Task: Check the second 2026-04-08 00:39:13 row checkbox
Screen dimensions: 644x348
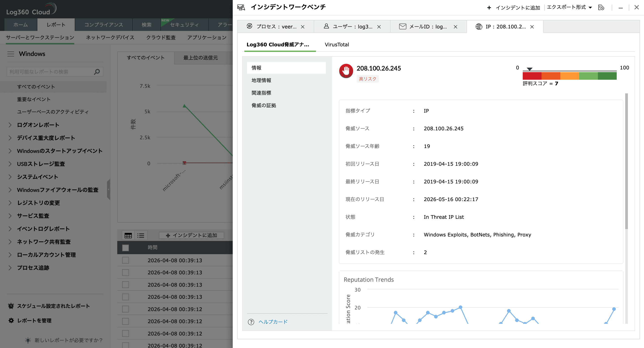Action: pyautogui.click(x=126, y=273)
